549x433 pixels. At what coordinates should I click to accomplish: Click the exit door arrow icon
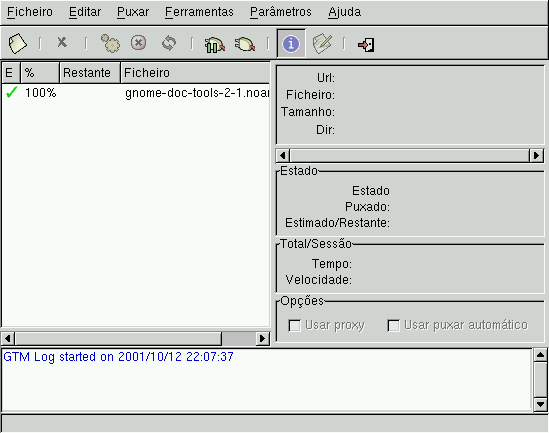366,45
